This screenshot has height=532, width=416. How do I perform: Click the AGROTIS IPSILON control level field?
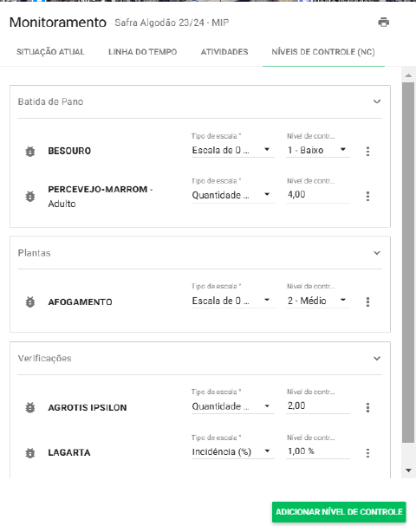tap(318, 405)
